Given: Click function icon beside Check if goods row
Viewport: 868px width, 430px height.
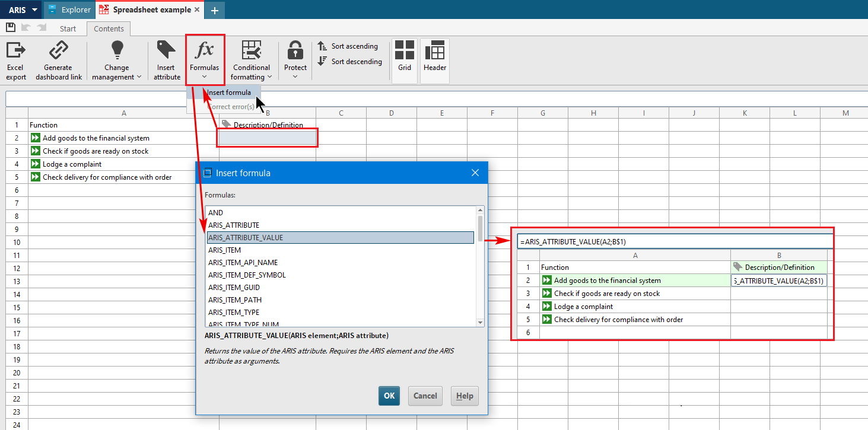Looking at the screenshot, I should tap(36, 151).
